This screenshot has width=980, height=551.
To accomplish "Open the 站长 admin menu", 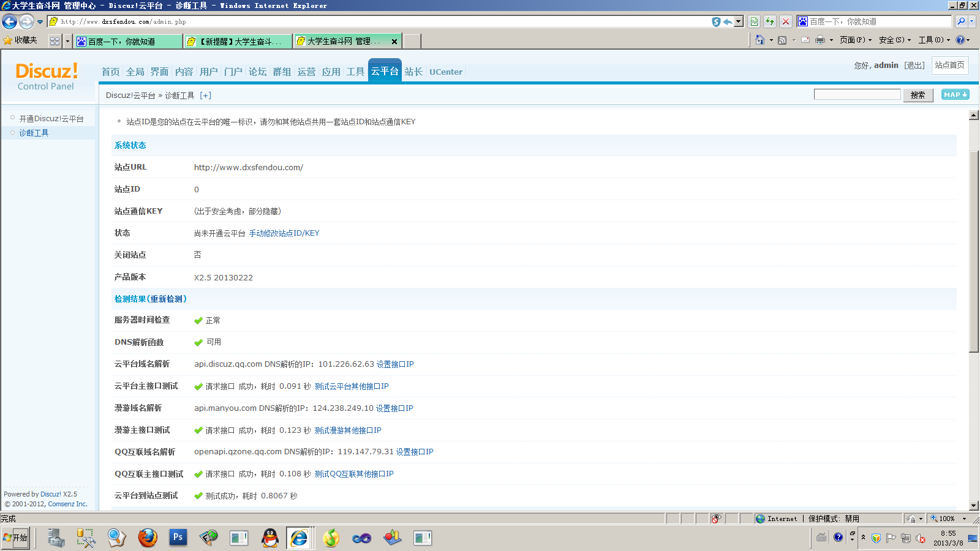I will click(x=414, y=72).
